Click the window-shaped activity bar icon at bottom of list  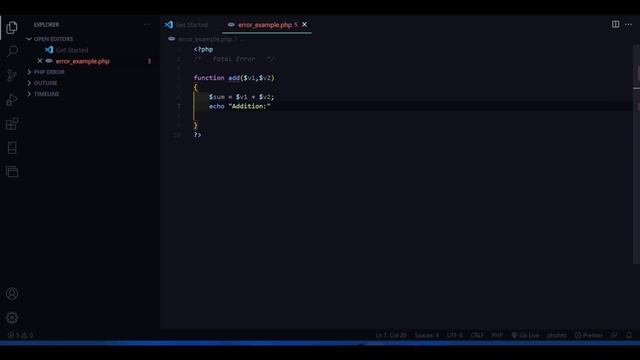(12, 171)
